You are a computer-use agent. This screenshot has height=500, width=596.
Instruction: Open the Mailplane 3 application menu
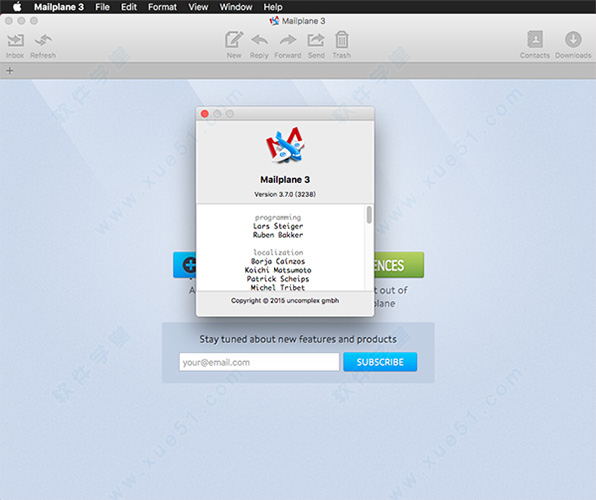coord(59,7)
